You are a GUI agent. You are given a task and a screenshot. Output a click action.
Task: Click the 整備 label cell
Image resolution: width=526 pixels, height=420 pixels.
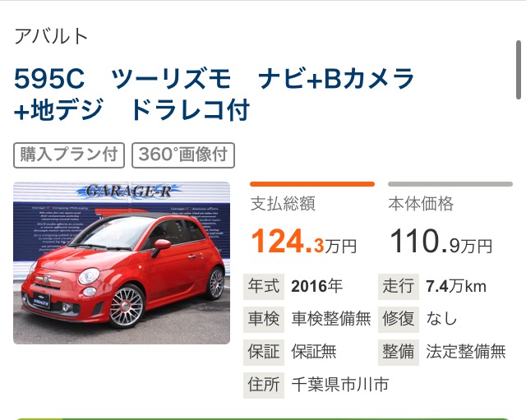pyautogui.click(x=399, y=352)
